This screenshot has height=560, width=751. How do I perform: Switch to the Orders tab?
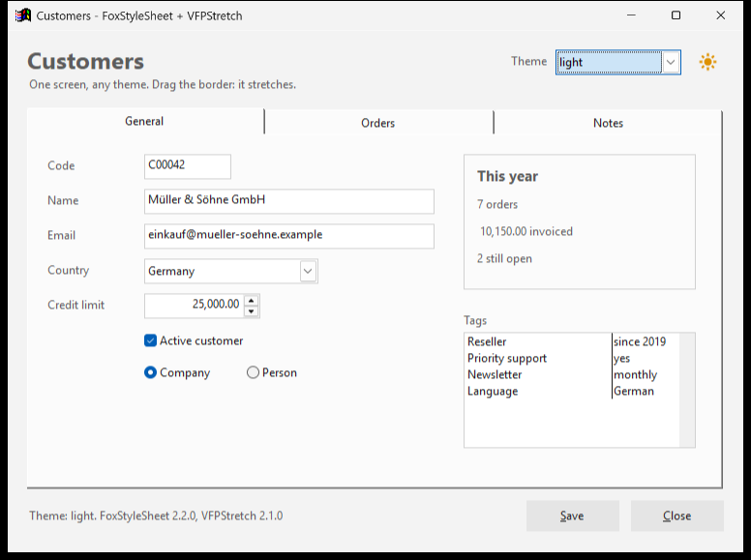(377, 123)
